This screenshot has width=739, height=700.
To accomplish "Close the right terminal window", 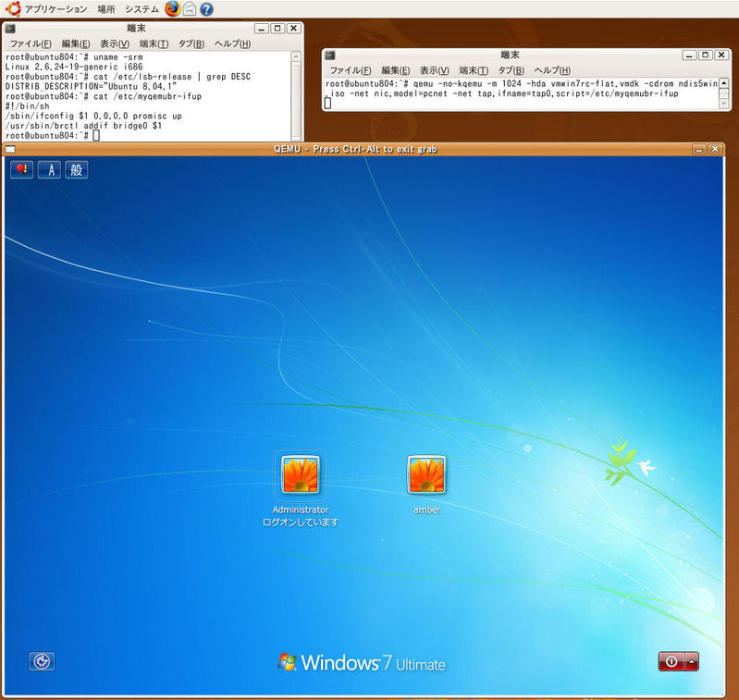I will pyautogui.click(x=721, y=55).
